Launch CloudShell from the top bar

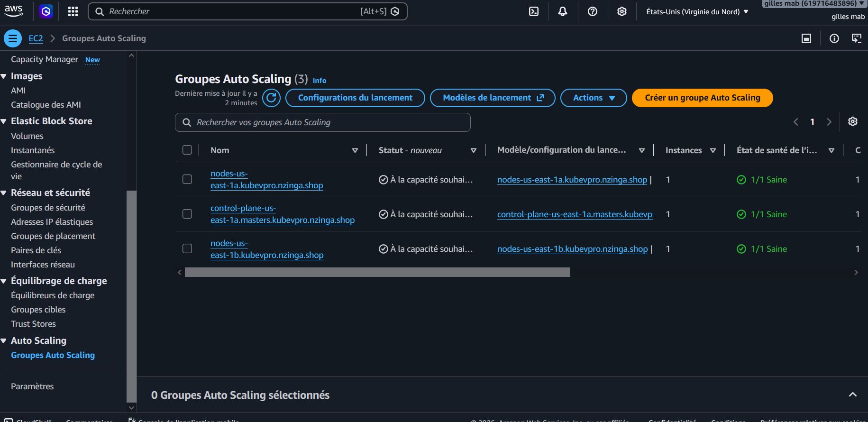pos(534,11)
